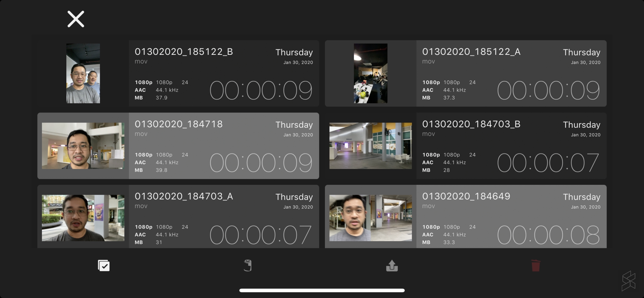This screenshot has width=644, height=298.
Task: Open split-screen thumbnail of 01302020_184649
Action: [x=370, y=218]
